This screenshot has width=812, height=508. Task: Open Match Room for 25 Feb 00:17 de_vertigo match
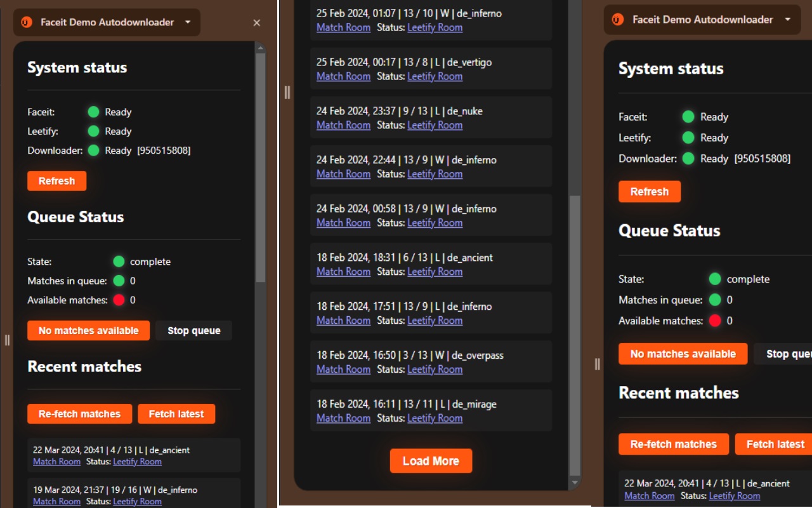pos(343,76)
